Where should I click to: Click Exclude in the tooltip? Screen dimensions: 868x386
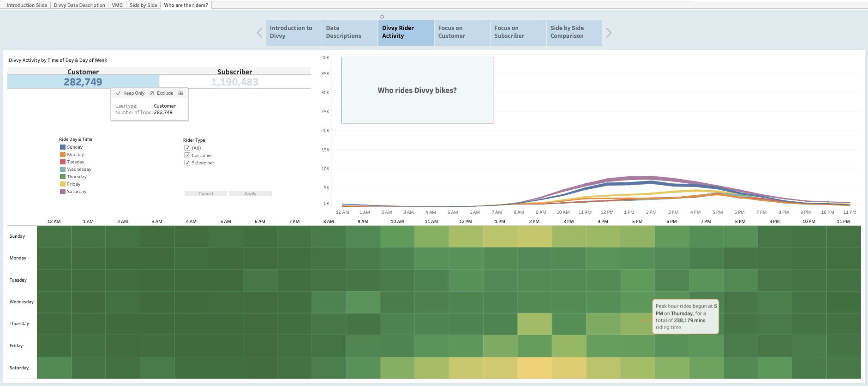coord(162,93)
